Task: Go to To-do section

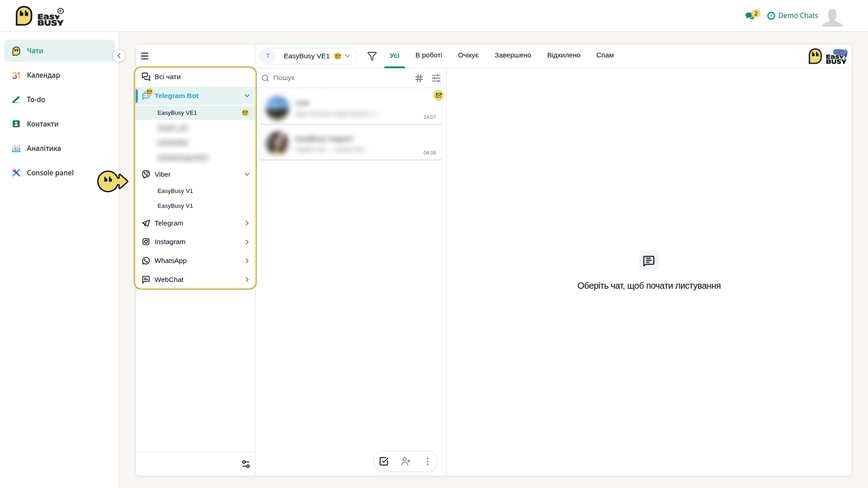Action: point(59,100)
